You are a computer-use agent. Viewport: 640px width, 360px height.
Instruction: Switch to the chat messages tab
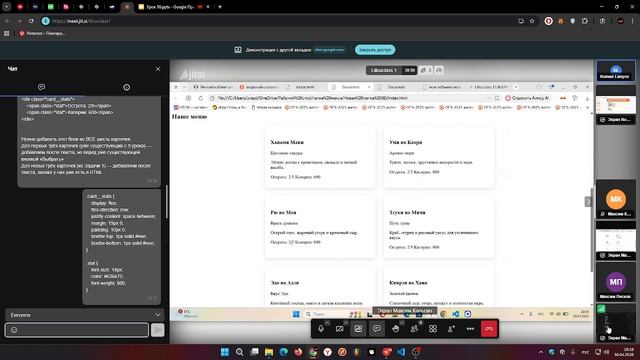[x=41, y=87]
